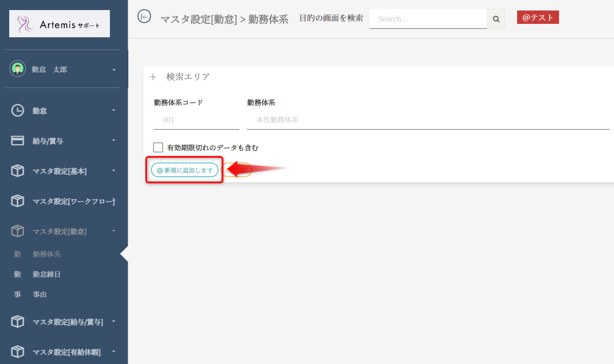Click the box icon beside マスタ設定[基本]
Viewport: 614px width, 364px height.
point(18,171)
